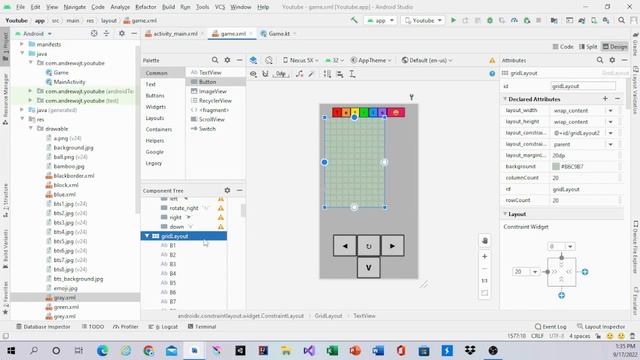Open layout_width wrap_content dropdown arrow

[x=611, y=111]
